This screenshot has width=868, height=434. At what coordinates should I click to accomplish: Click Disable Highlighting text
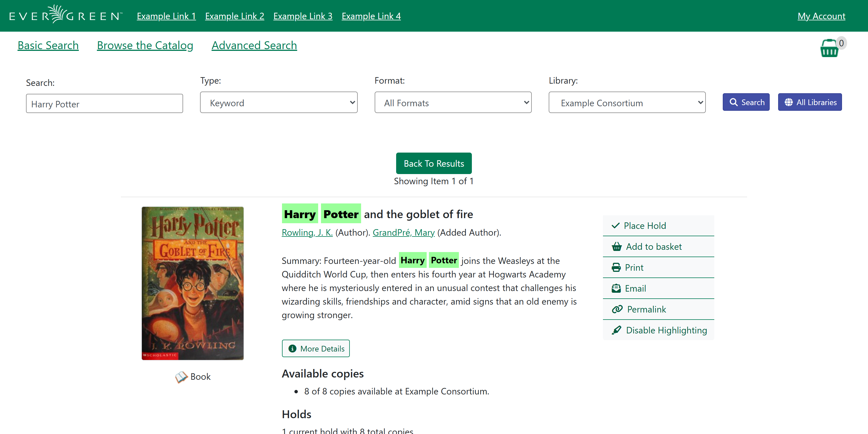(x=666, y=330)
